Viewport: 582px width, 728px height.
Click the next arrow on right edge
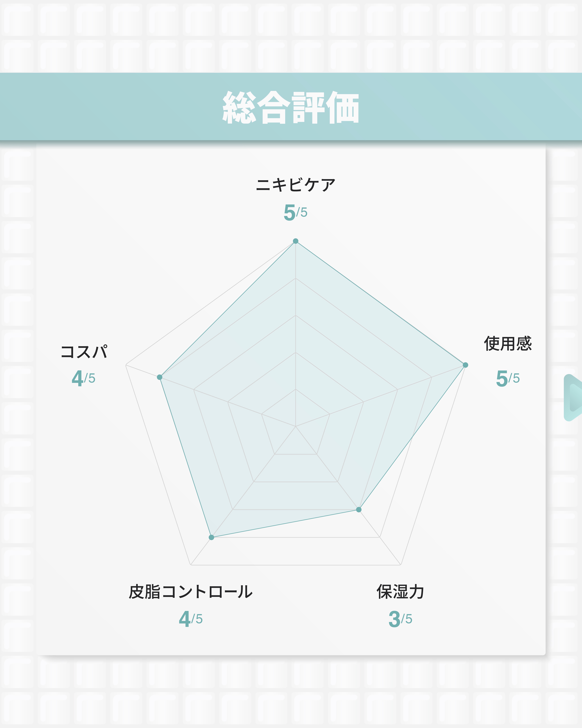574,397
